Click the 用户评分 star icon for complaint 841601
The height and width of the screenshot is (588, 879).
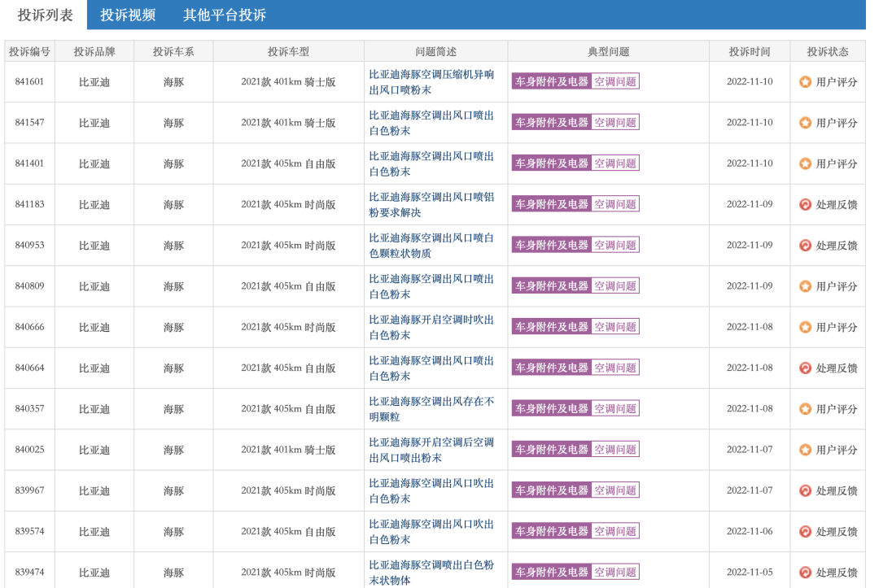pos(805,82)
